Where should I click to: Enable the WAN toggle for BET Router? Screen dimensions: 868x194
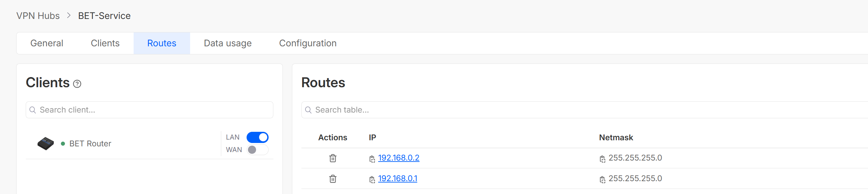(x=257, y=150)
